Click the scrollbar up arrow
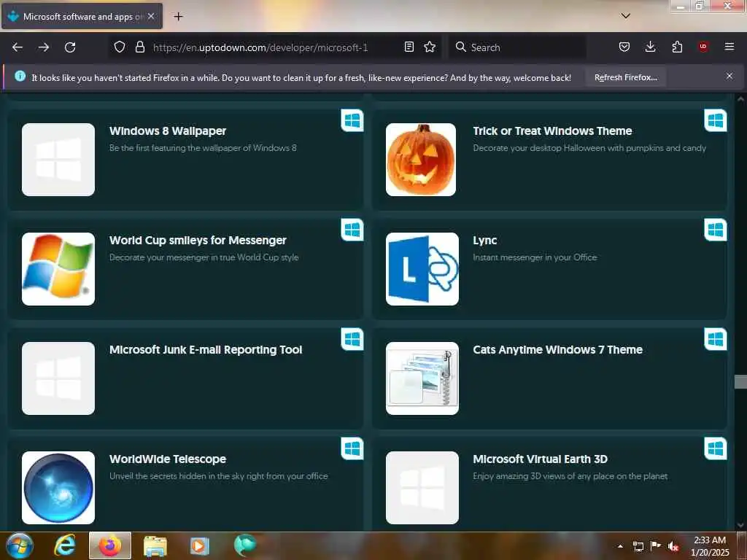Image resolution: width=747 pixels, height=560 pixels. pos(740,99)
